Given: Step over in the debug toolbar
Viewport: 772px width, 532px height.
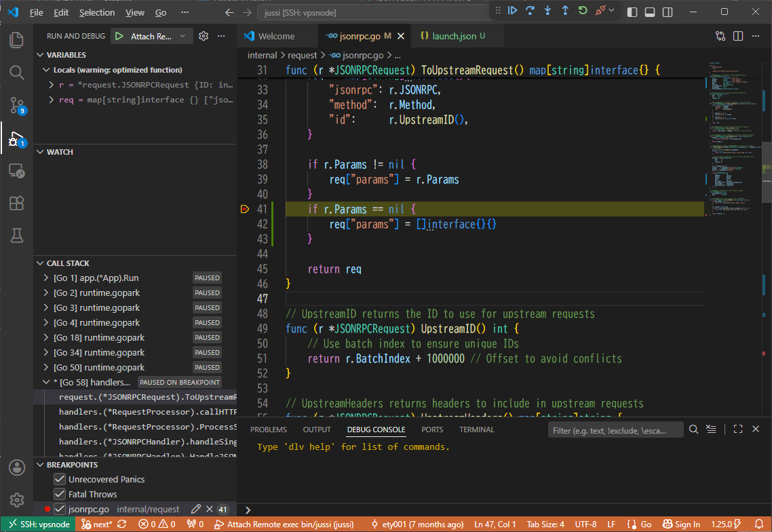Looking at the screenshot, I should (530, 10).
